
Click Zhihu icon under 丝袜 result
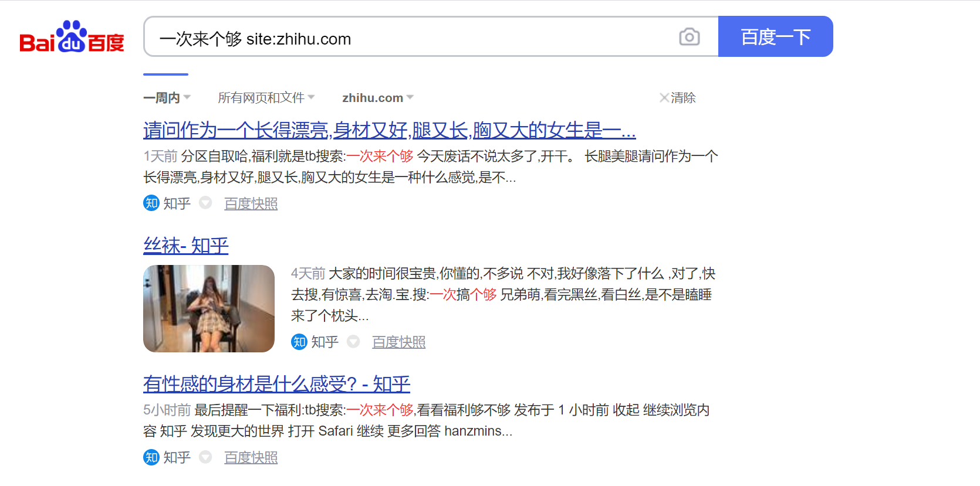(299, 341)
